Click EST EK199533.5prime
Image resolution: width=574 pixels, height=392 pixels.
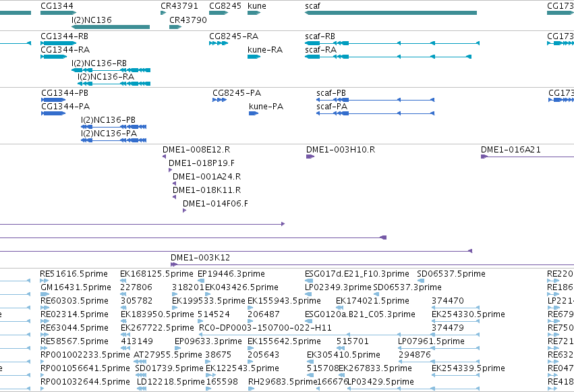[175, 308]
